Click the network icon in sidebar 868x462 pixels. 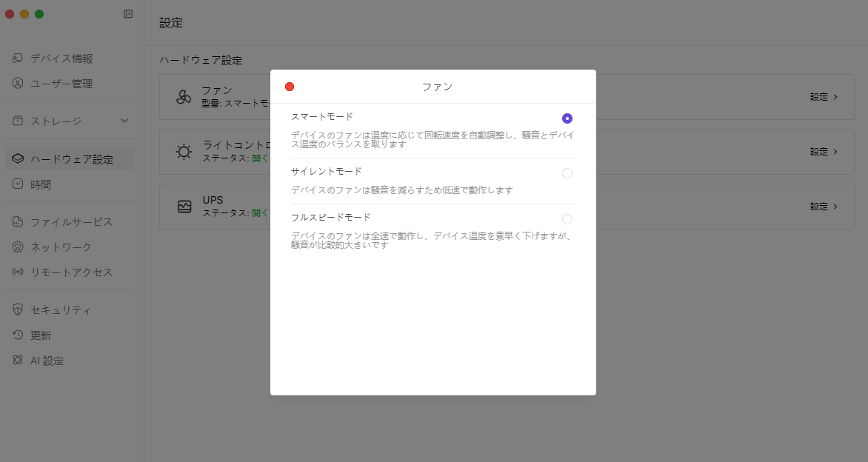point(18,247)
